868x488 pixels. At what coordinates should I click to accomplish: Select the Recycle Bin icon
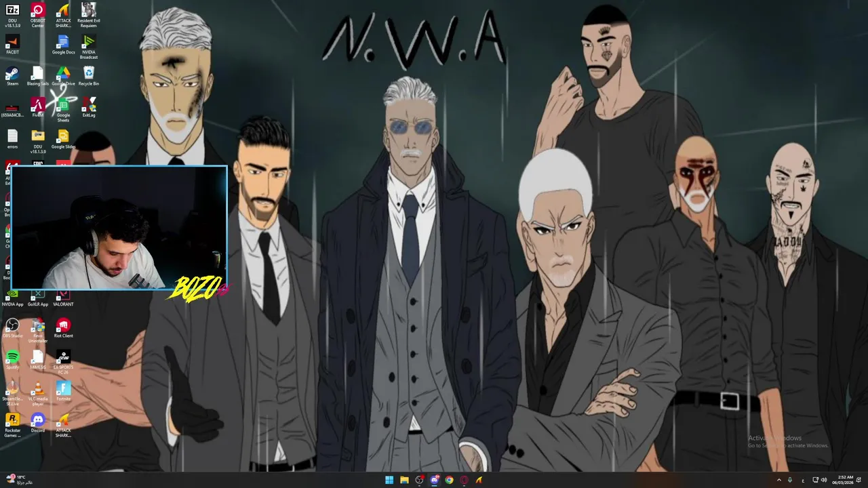coord(89,76)
